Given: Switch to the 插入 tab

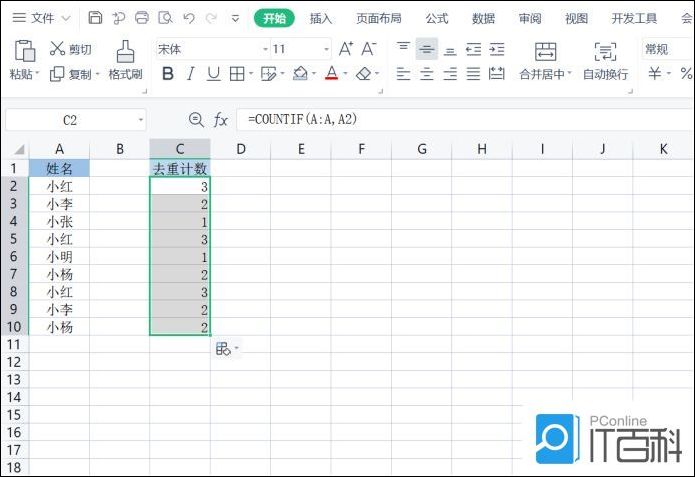Looking at the screenshot, I should point(320,18).
